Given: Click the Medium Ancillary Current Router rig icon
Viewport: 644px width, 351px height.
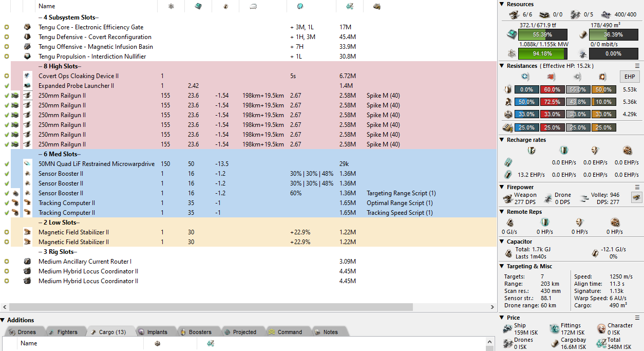Looking at the screenshot, I should [x=27, y=262].
